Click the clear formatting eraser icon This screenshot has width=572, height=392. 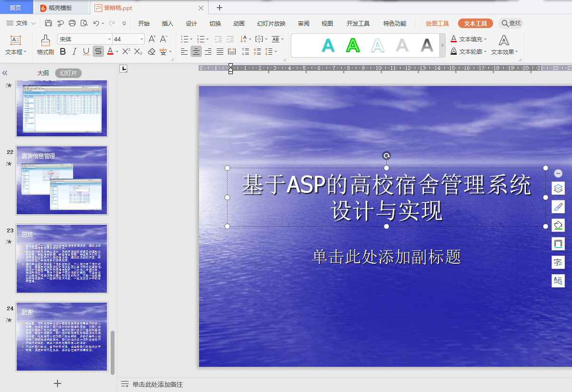(152, 51)
